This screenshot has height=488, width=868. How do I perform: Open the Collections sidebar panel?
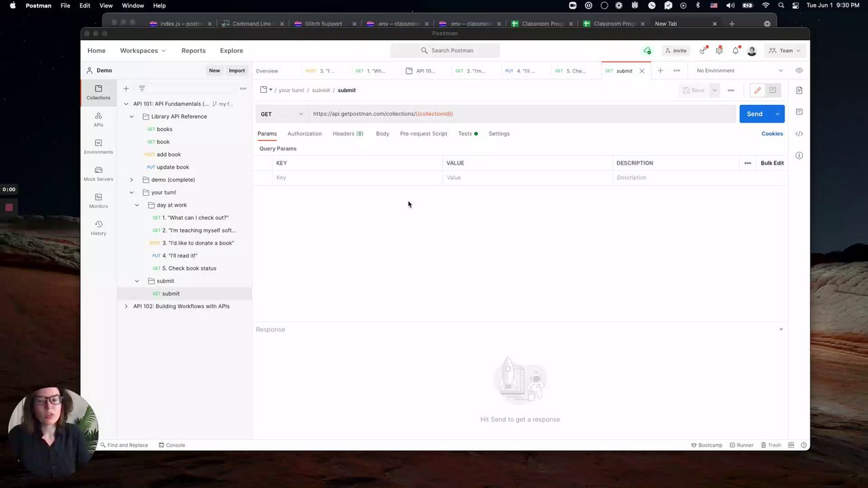pos(98,92)
